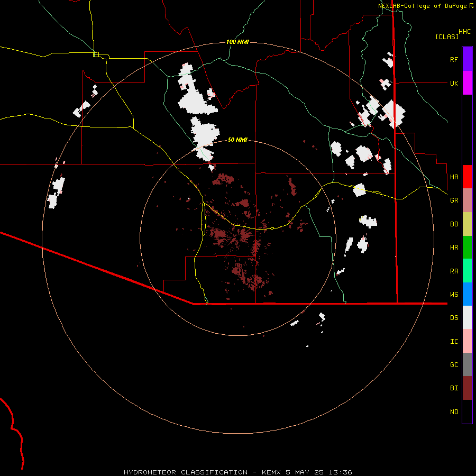Click the DS legend label
The image size is (476, 476).
[454, 318]
